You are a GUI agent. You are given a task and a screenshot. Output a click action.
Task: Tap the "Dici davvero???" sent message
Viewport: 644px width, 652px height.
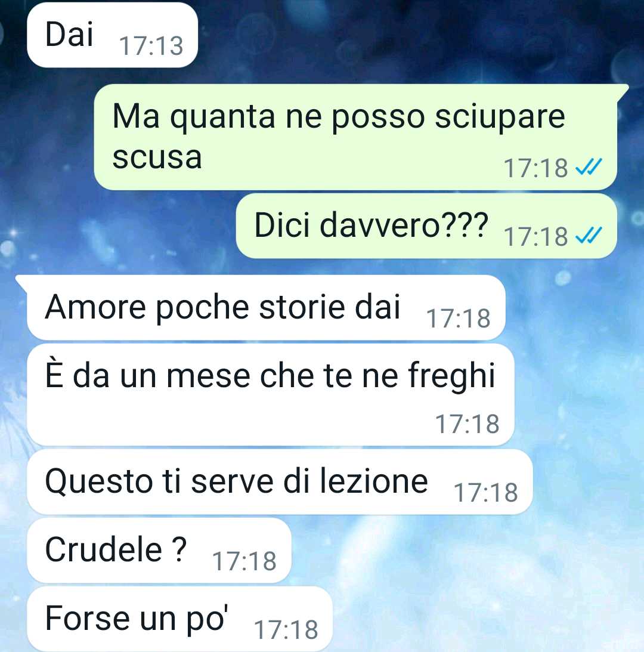pos(426,226)
